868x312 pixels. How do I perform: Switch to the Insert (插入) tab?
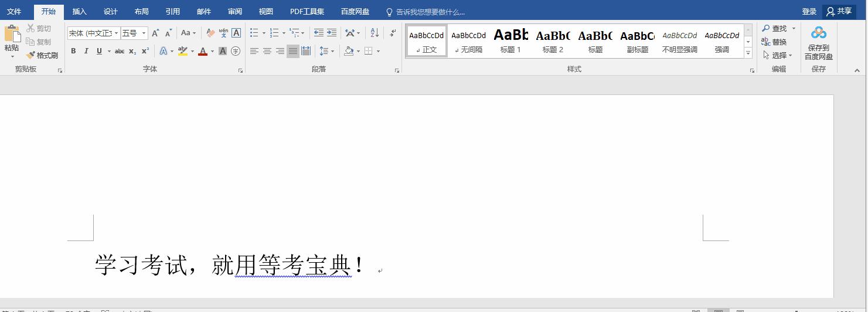click(79, 12)
